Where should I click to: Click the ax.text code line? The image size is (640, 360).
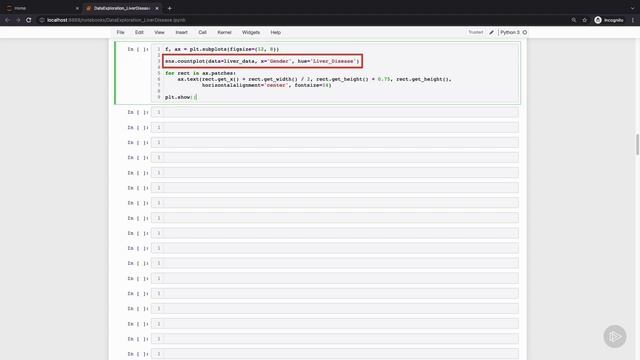(314, 79)
